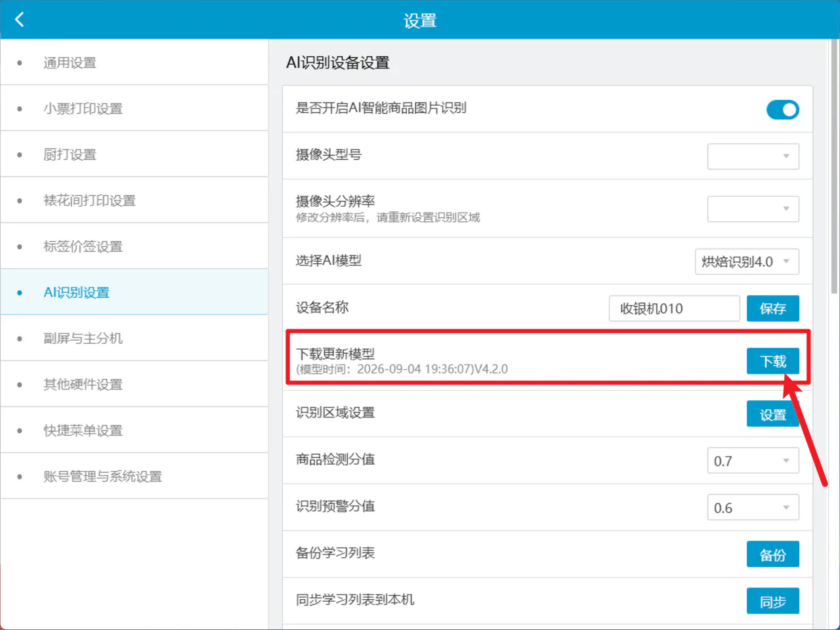Click the 设置 page title
The width and height of the screenshot is (840, 630).
tap(420, 20)
